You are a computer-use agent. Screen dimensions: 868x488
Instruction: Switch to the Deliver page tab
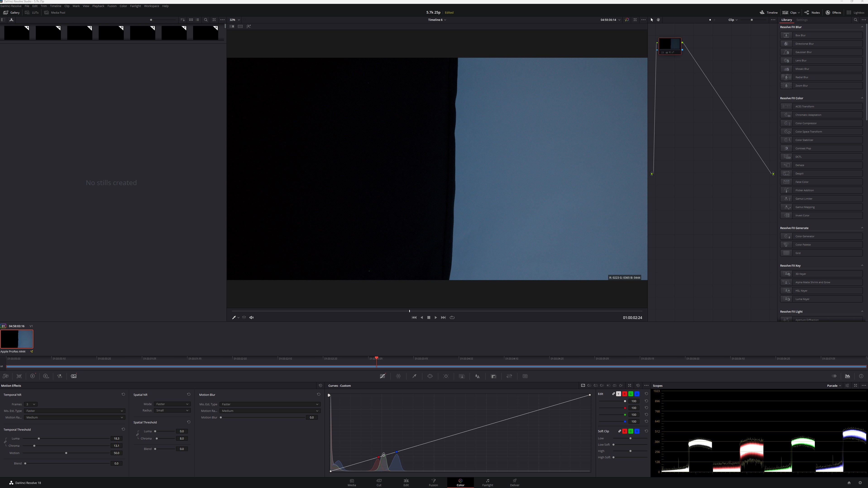pos(514,482)
